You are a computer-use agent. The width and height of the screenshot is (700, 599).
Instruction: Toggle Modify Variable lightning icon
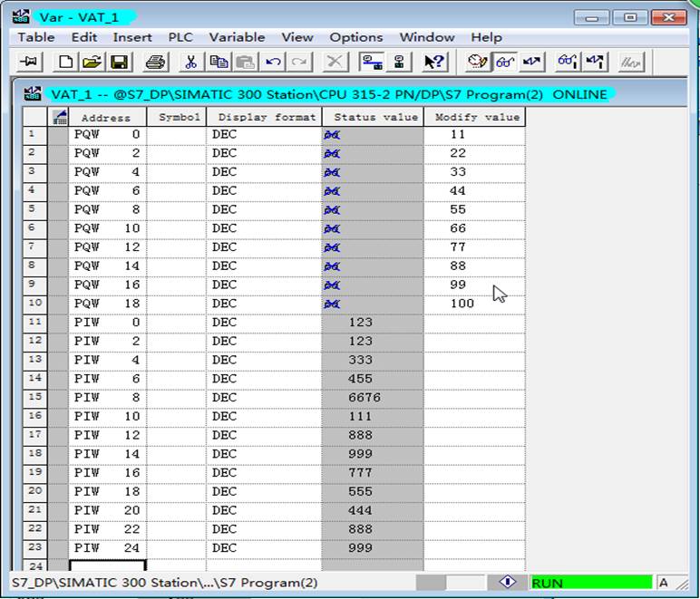click(531, 62)
